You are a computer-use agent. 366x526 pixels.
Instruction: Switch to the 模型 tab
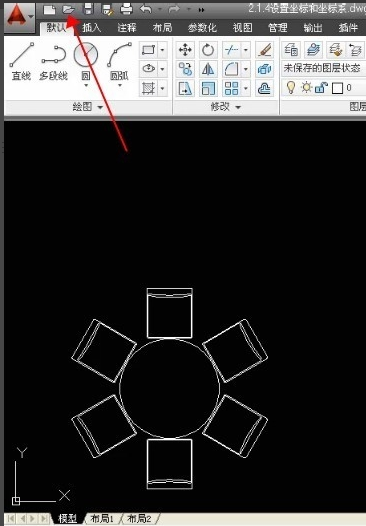(67, 519)
